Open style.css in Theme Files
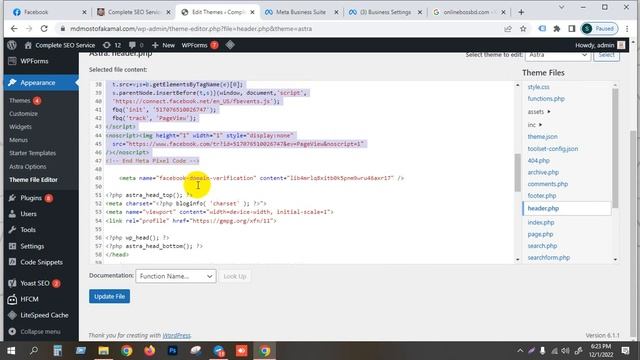 pyautogui.click(x=538, y=87)
